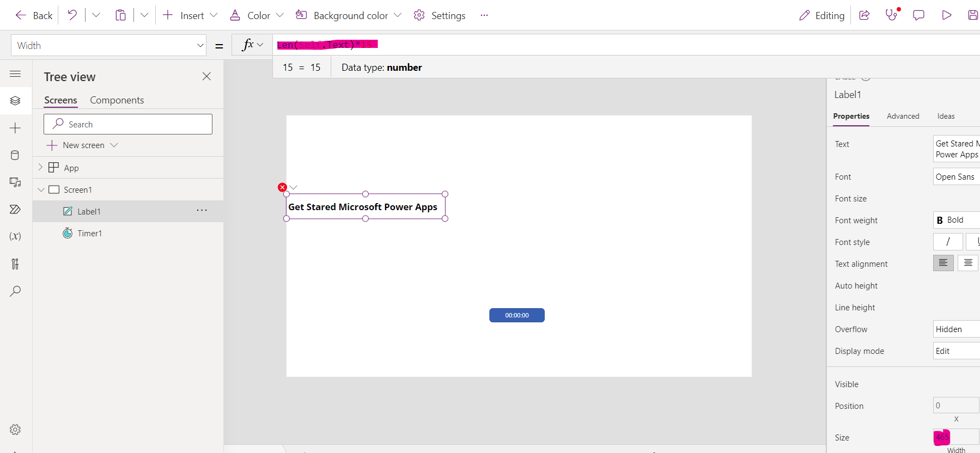Open the Data cylinder icon
The width and height of the screenshot is (980, 453).
click(15, 155)
